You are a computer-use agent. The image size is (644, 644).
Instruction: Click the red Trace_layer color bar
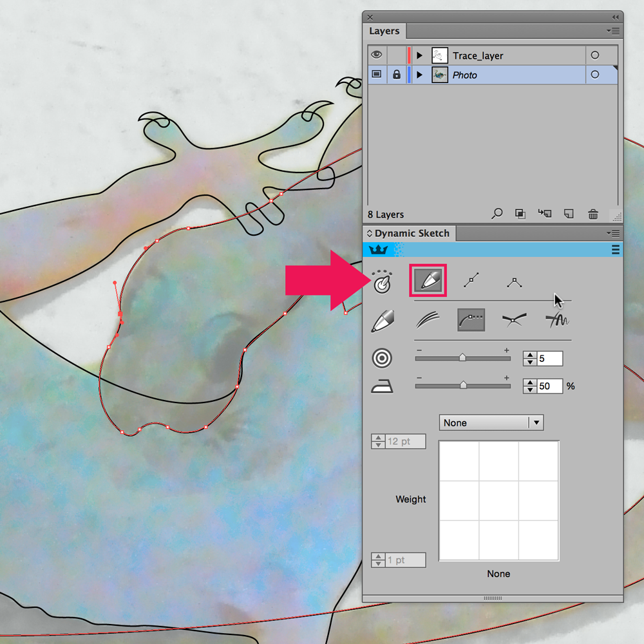[409, 55]
